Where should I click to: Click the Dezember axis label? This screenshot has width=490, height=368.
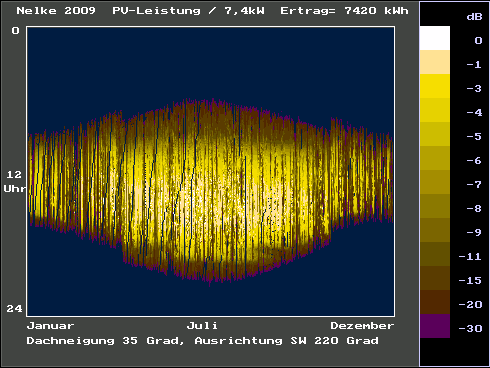(x=362, y=326)
